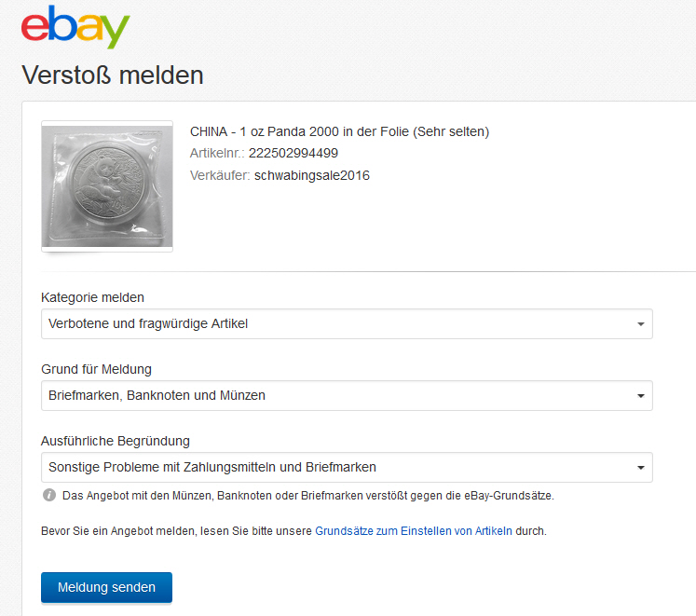Image resolution: width=696 pixels, height=616 pixels.
Task: Click the arrow beside Sonstige Probleme mit Zahlungsmitteln
Action: coord(640,468)
